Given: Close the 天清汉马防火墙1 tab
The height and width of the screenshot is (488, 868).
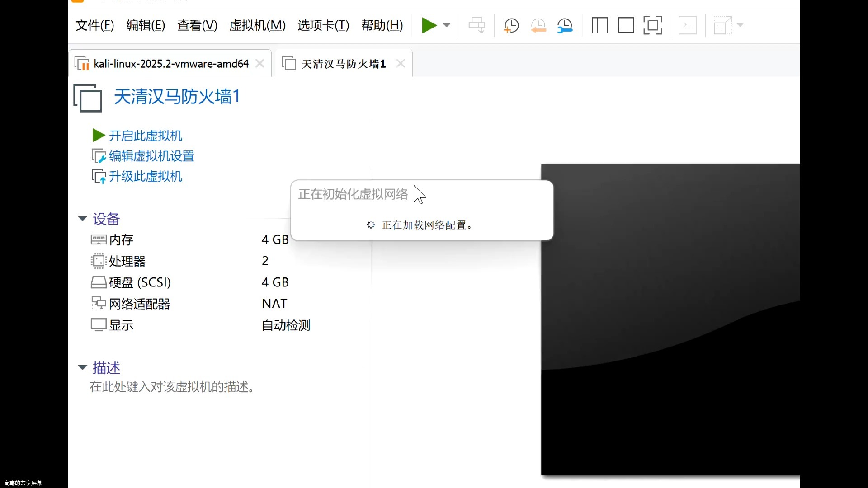Looking at the screenshot, I should click(x=401, y=64).
